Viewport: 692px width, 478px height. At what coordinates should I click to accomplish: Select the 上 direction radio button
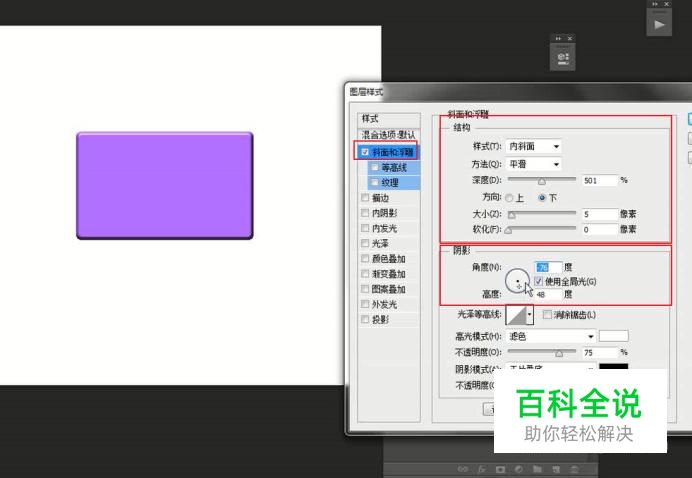(509, 198)
